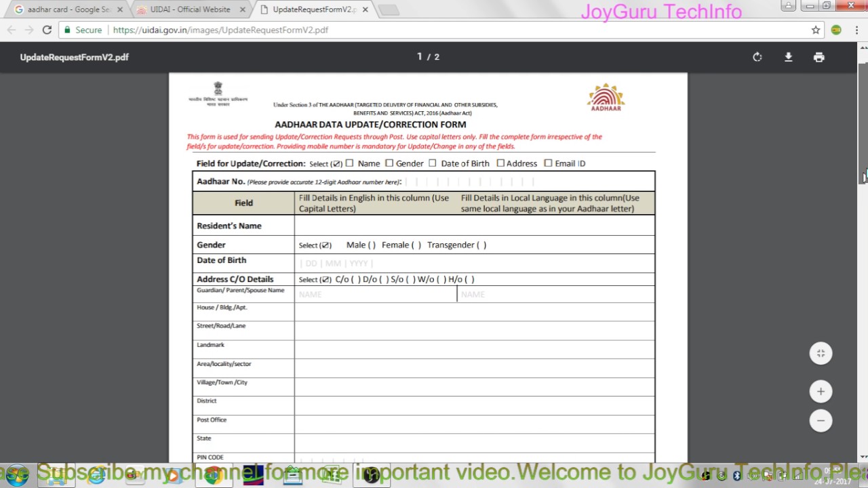Click the Landmark entry field
The image size is (868, 488).
click(x=475, y=350)
